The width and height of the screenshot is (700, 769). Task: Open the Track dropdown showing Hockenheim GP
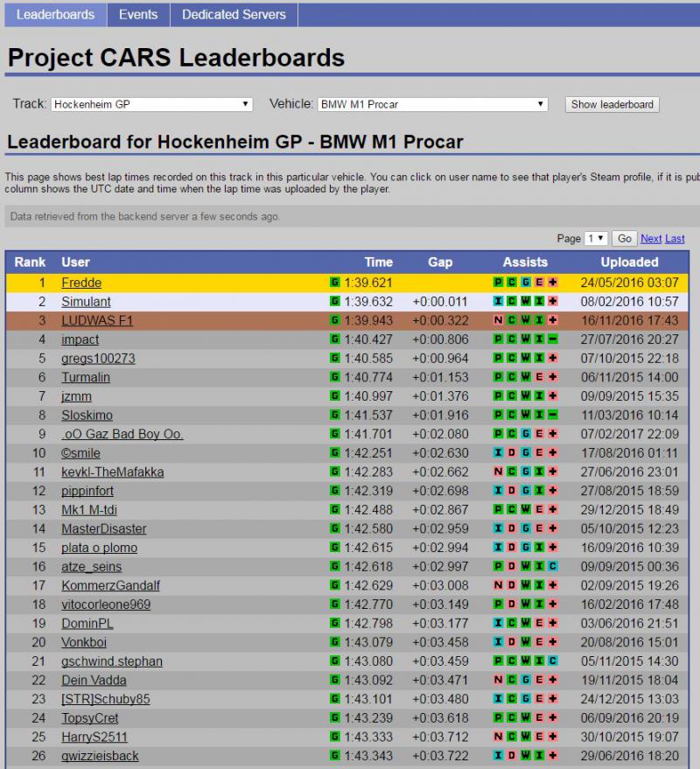pyautogui.click(x=151, y=104)
